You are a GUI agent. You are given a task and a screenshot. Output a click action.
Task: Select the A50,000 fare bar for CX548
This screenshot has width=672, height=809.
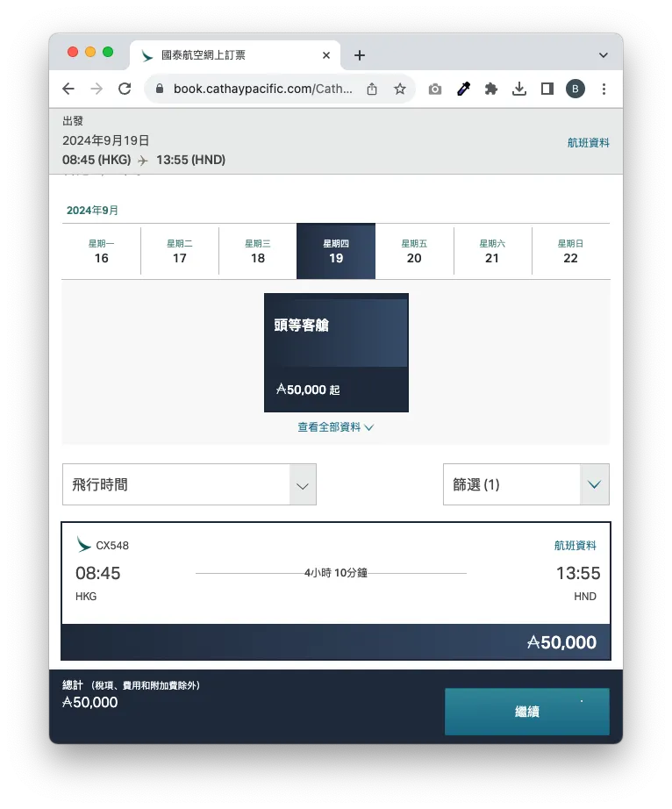(336, 641)
